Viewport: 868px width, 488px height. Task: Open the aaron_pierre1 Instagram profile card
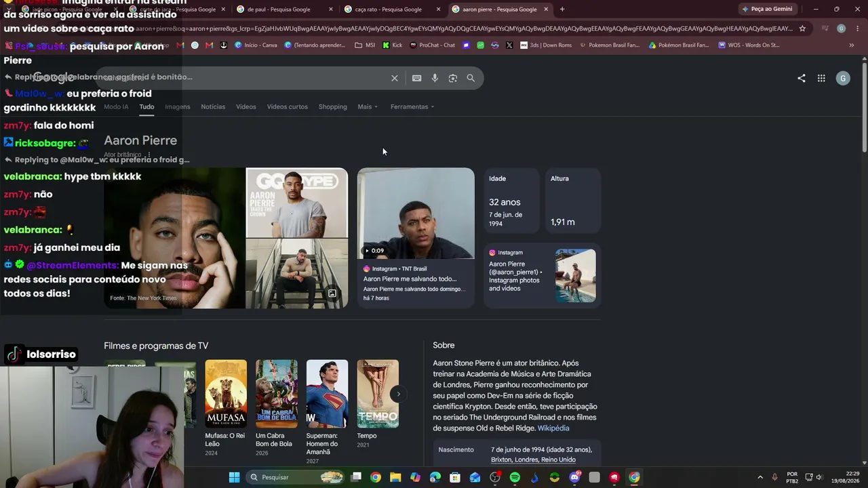tap(542, 275)
